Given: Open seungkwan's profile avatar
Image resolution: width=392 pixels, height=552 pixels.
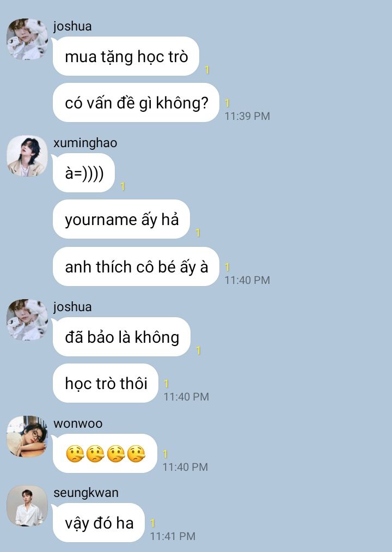Looking at the screenshot, I should pos(27,506).
